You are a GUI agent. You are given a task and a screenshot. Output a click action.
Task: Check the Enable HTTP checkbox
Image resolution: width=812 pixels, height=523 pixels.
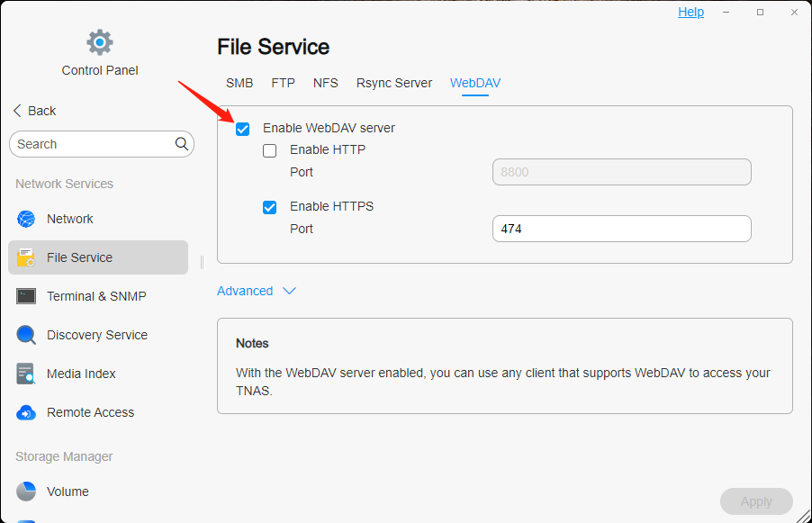(270, 151)
